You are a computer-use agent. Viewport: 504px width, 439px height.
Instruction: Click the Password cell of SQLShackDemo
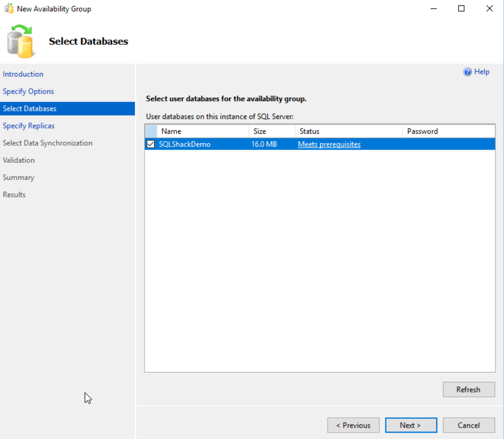[x=449, y=144]
